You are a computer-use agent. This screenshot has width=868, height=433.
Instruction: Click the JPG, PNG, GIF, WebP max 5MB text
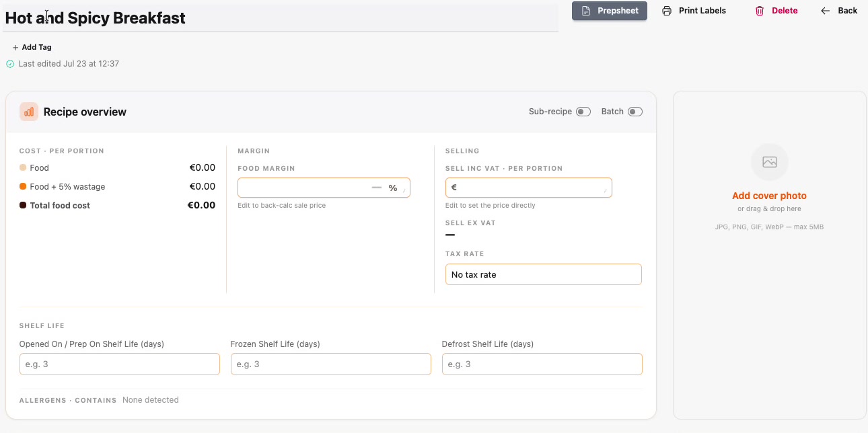[769, 227]
